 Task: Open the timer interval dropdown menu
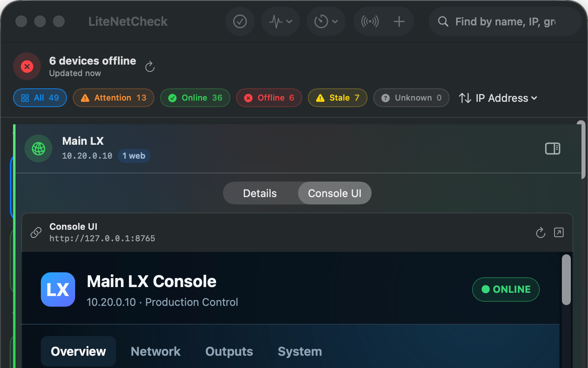pyautogui.click(x=326, y=21)
